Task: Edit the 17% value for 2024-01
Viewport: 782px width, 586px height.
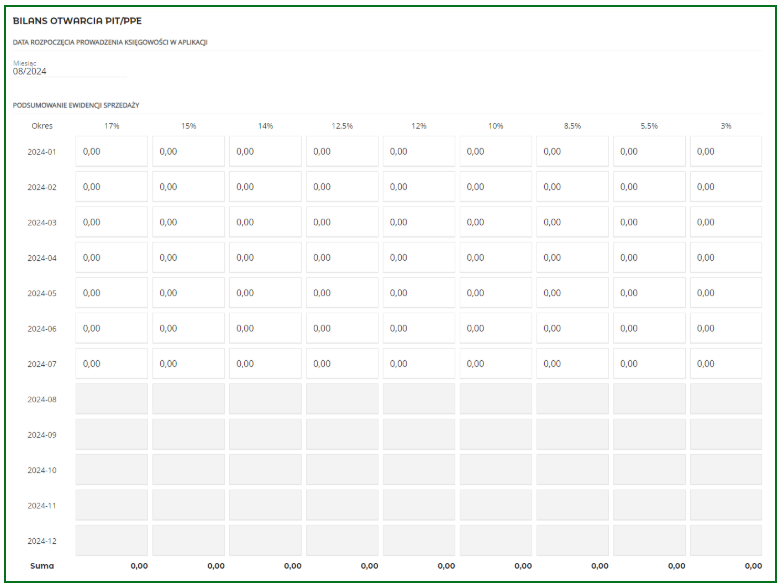Action: pos(112,151)
